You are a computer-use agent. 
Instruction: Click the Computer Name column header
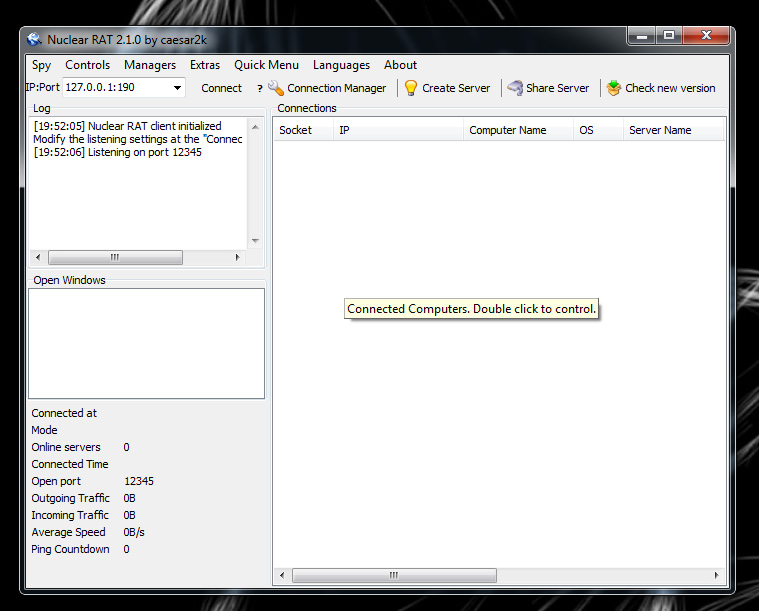(508, 130)
